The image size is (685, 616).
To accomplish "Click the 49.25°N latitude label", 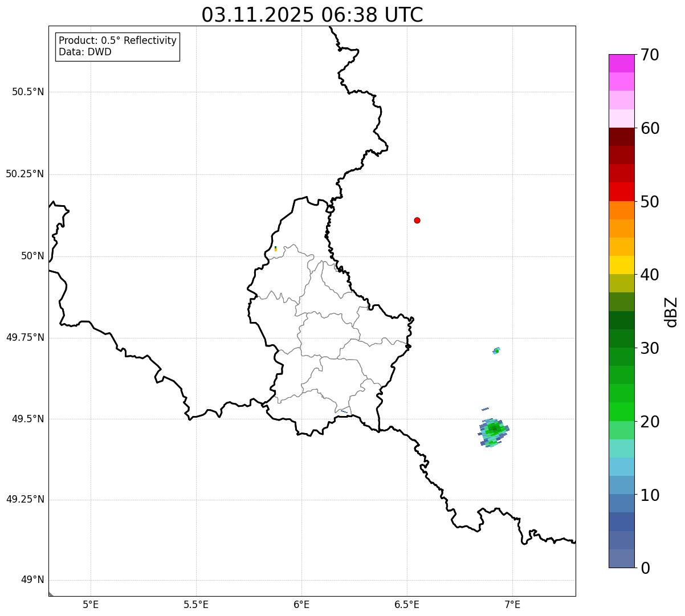I will (x=25, y=500).
